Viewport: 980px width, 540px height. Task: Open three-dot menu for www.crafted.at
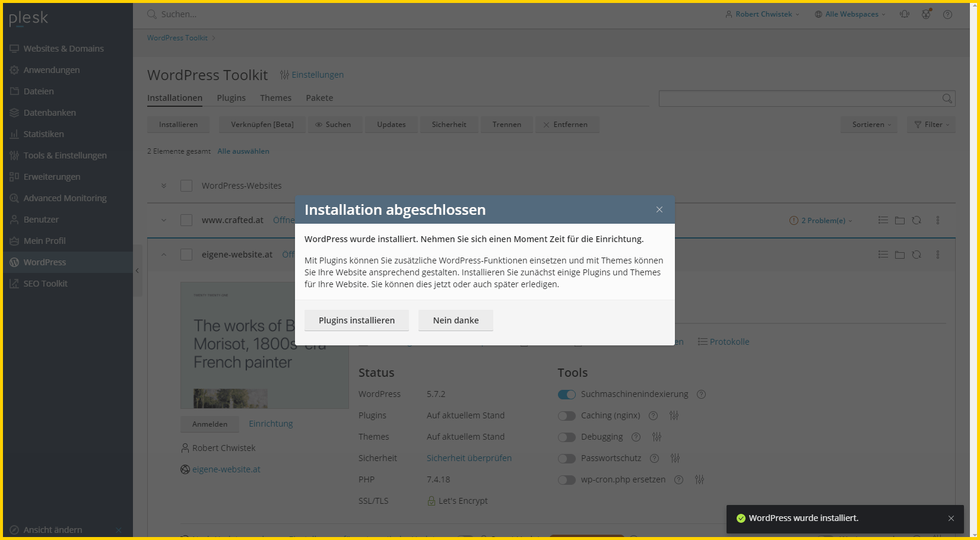click(938, 220)
